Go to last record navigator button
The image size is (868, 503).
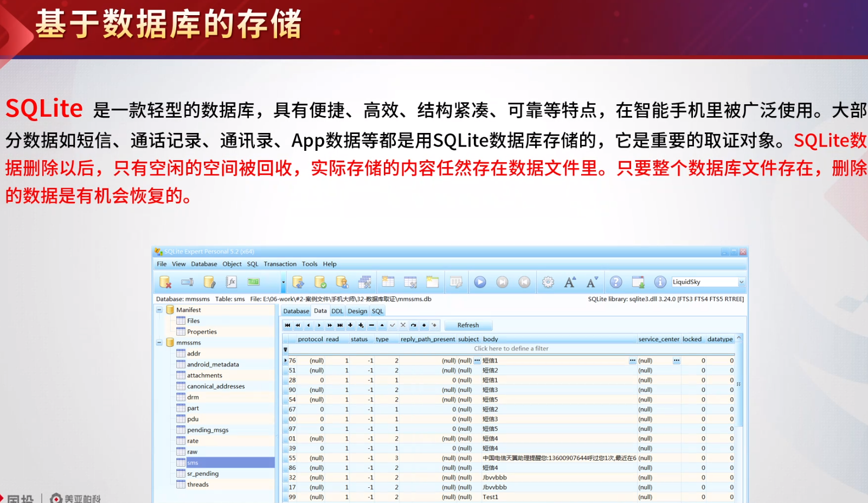(x=340, y=326)
